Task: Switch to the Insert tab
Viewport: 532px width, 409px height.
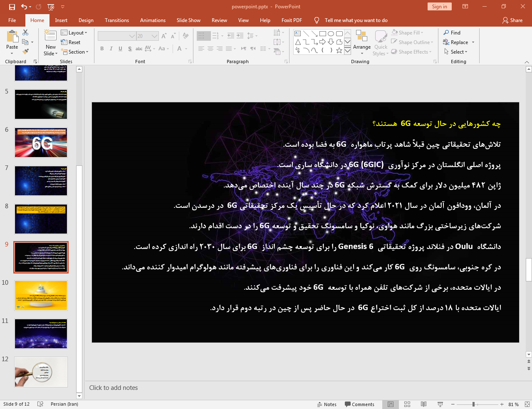Action: pos(61,20)
